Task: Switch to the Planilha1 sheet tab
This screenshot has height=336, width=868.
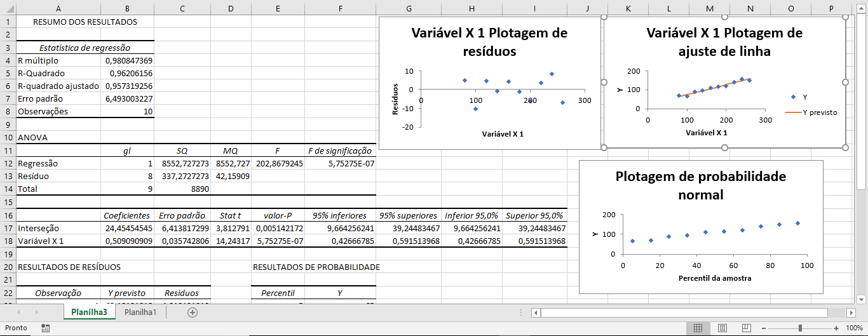Action: click(140, 312)
